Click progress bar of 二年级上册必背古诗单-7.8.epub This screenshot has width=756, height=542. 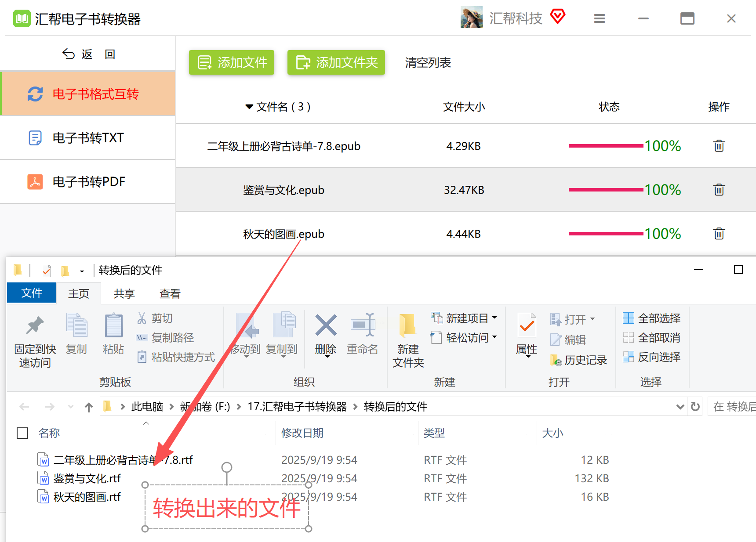606,146
